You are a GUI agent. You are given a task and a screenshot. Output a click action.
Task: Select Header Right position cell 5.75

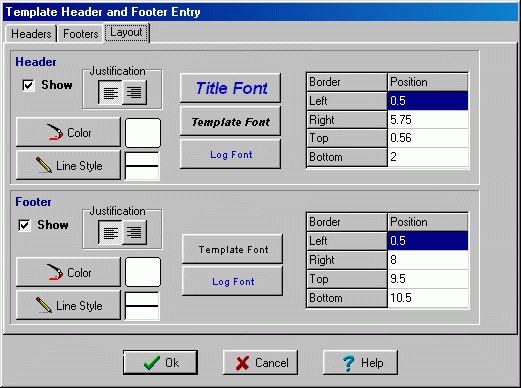[428, 120]
